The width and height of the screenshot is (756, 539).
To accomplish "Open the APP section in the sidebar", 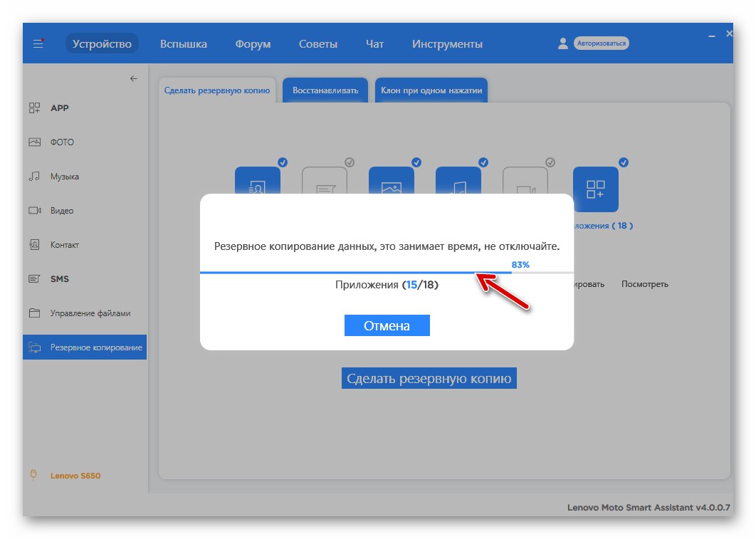I will click(x=61, y=108).
